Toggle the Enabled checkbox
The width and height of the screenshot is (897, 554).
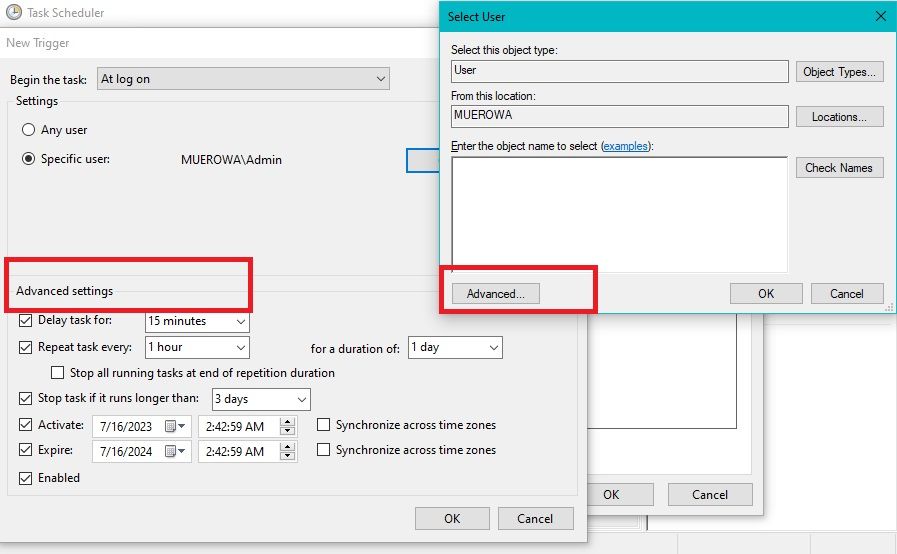[27, 479]
